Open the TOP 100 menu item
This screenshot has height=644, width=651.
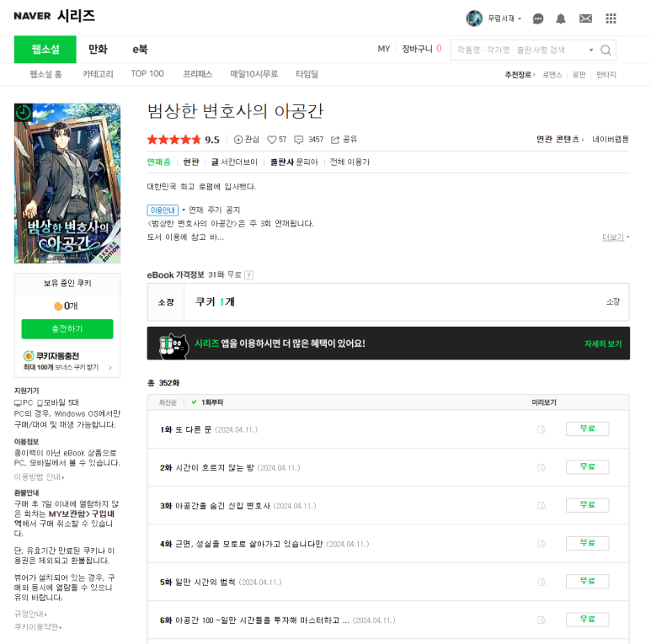[x=147, y=74]
